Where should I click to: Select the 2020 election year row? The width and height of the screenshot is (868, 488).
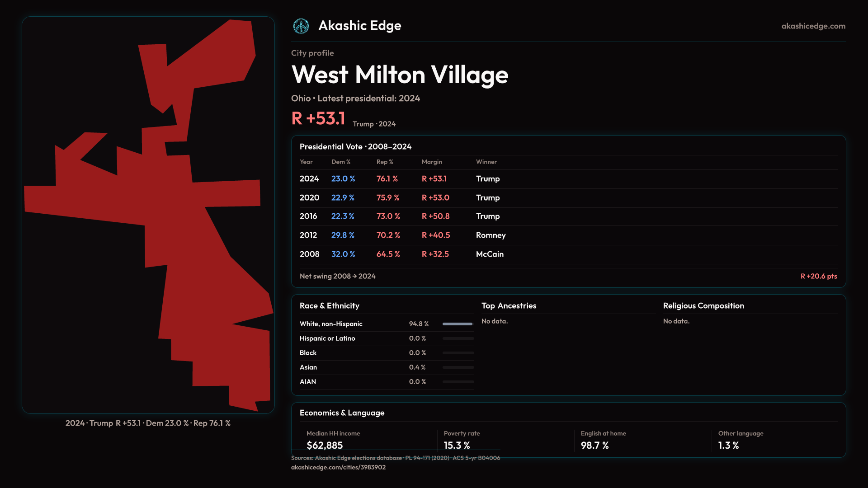click(x=309, y=198)
